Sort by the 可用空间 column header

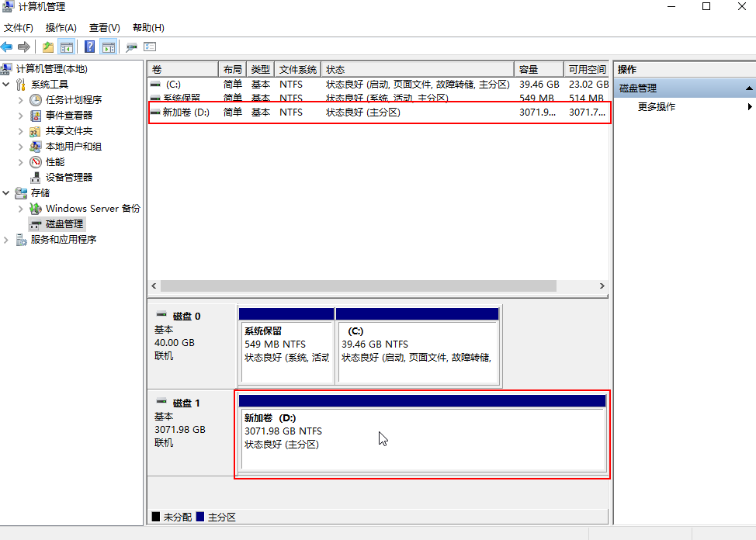tap(586, 69)
